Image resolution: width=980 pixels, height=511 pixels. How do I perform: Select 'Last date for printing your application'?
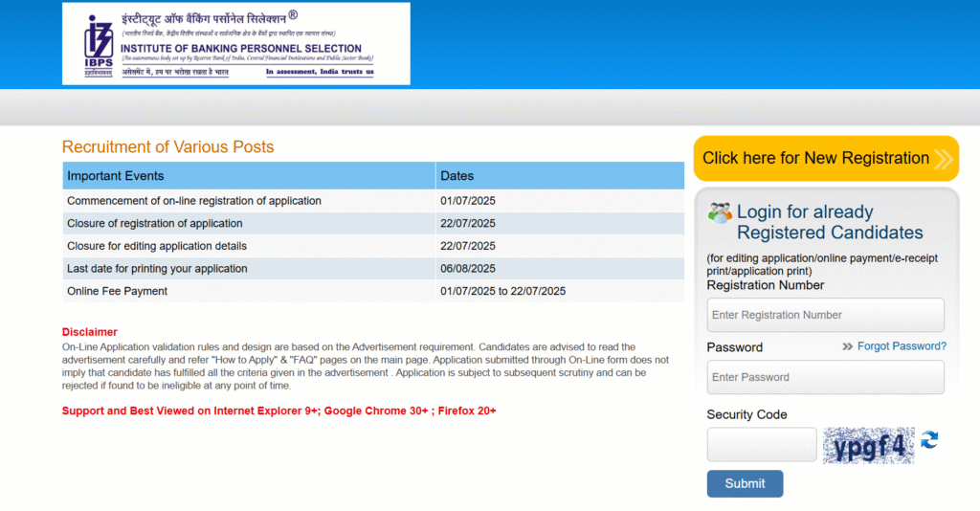point(157,269)
